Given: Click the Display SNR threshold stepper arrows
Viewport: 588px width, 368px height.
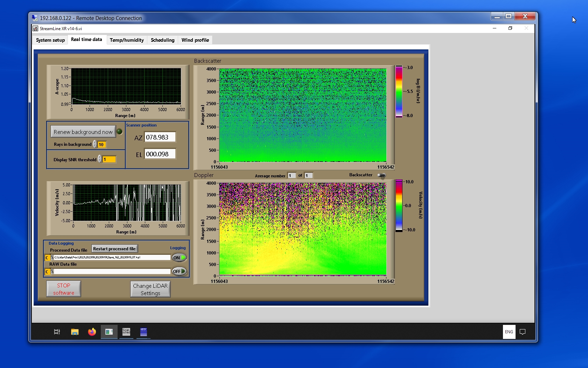Looking at the screenshot, I should point(100,159).
